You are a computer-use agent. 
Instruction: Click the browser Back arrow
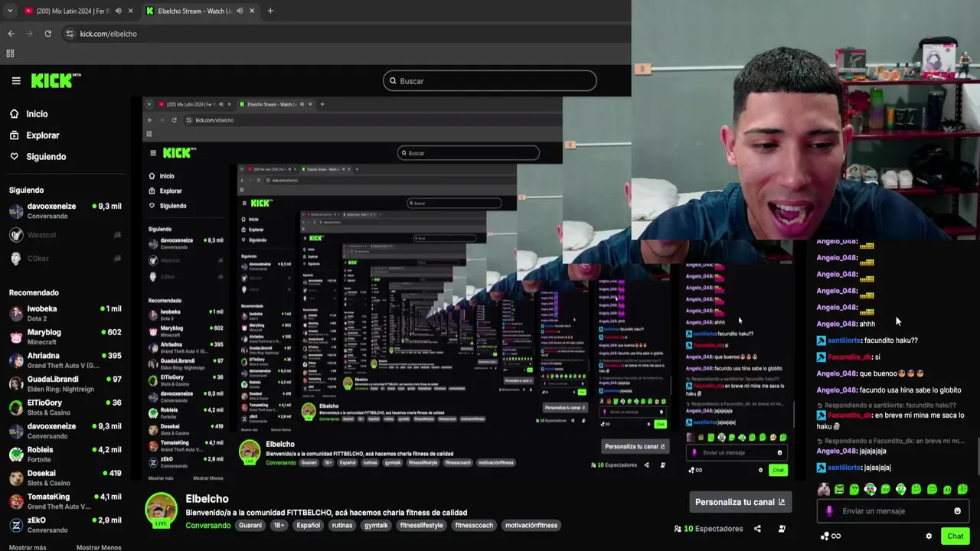11,34
